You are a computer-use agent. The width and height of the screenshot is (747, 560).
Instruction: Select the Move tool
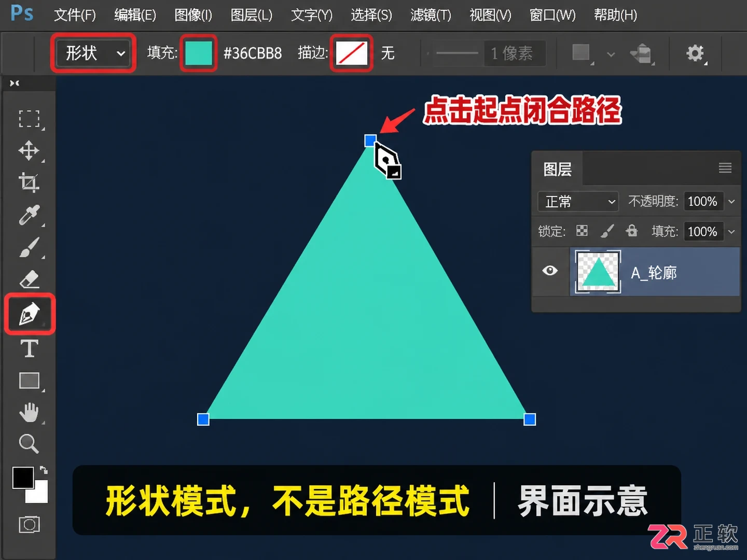tap(29, 151)
